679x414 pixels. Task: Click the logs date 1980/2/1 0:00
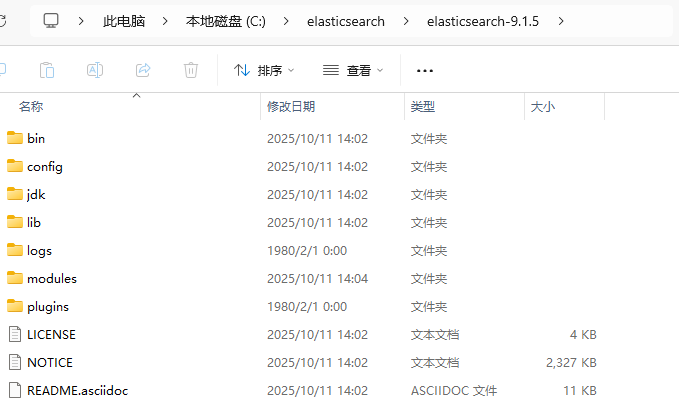pyautogui.click(x=307, y=251)
